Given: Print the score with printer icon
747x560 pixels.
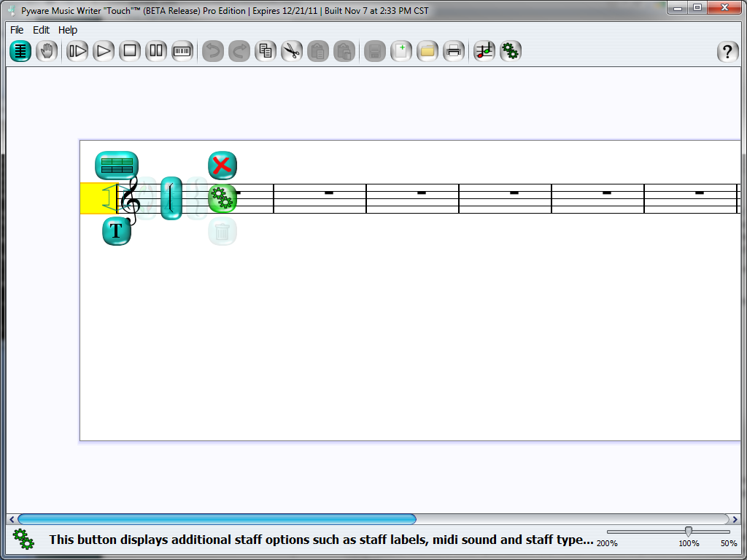Looking at the screenshot, I should click(454, 51).
